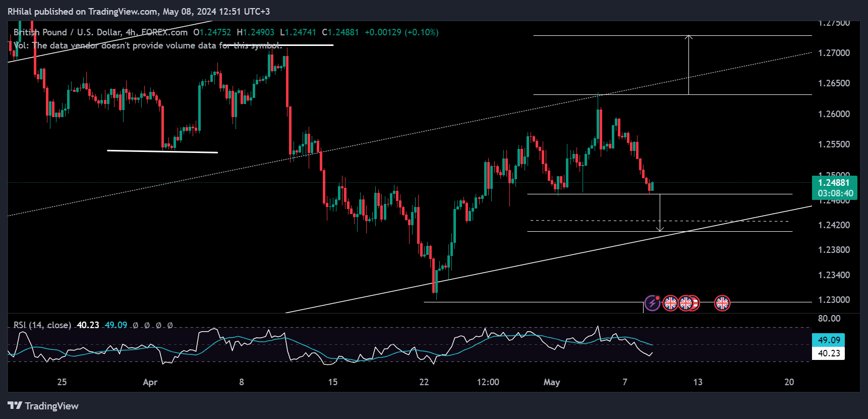This screenshot has height=419, width=868.
Task: Click the low value L1.24741
Action: tap(298, 32)
